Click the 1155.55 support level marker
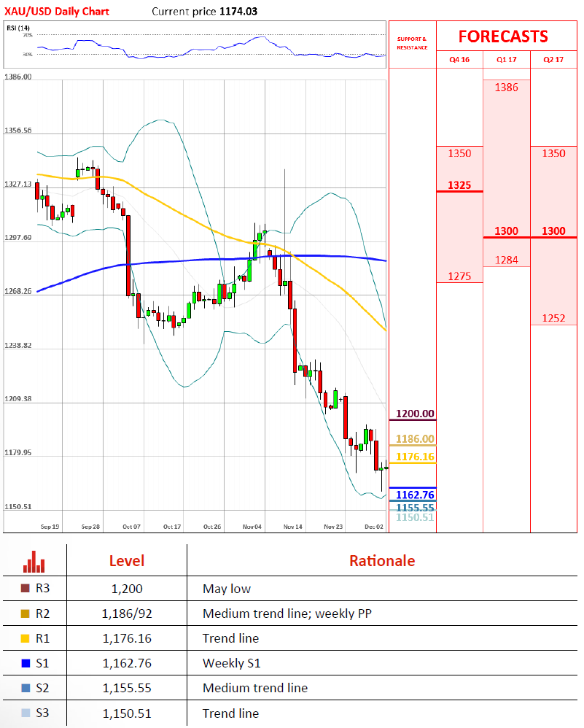 pyautogui.click(x=415, y=508)
